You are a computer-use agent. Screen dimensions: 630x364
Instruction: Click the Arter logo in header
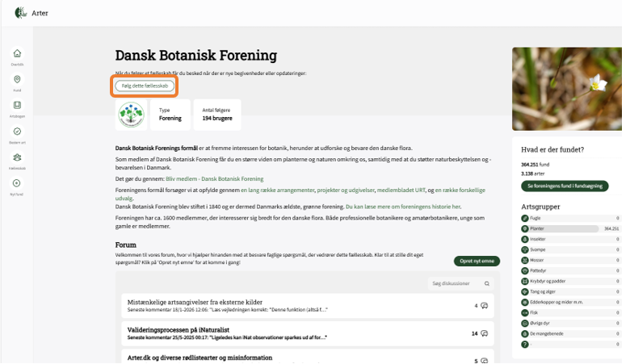20,13
